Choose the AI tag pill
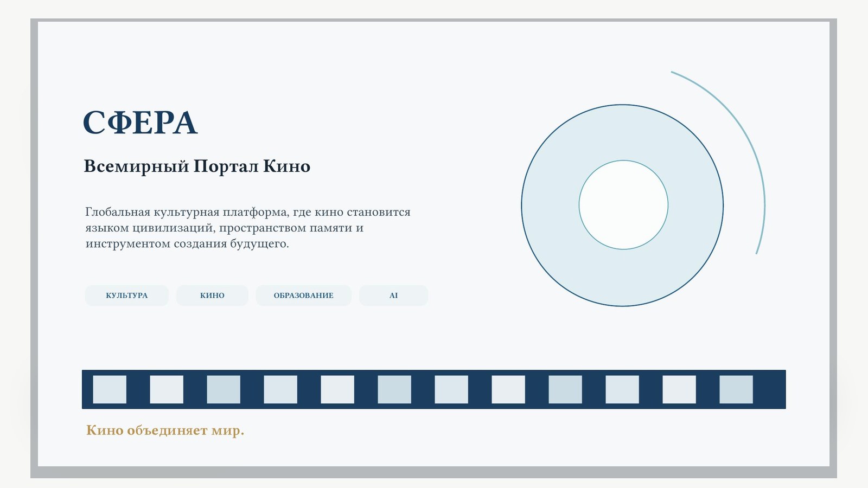Screen dimensions: 868x488 (393, 296)
